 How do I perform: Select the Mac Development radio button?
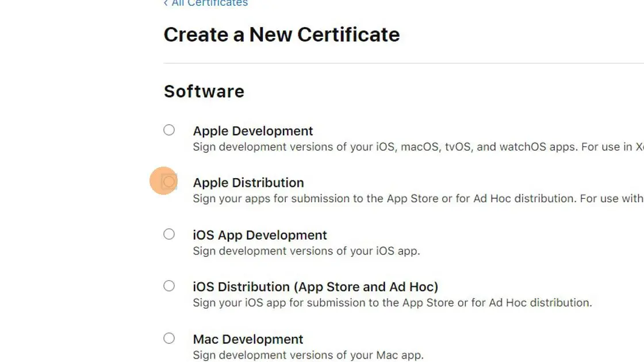coord(169,338)
